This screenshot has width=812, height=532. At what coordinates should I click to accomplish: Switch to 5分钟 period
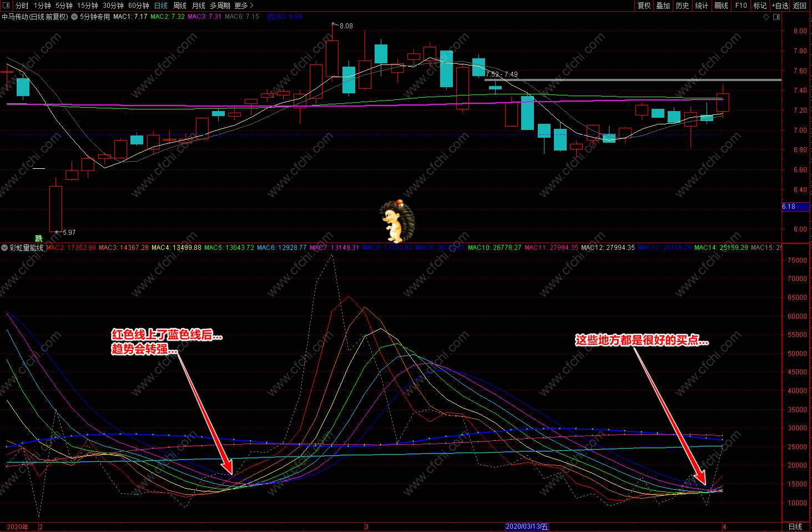(64, 6)
